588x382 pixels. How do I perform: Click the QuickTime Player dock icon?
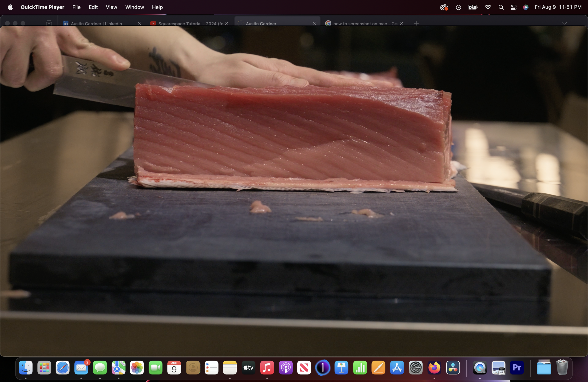pos(480,367)
